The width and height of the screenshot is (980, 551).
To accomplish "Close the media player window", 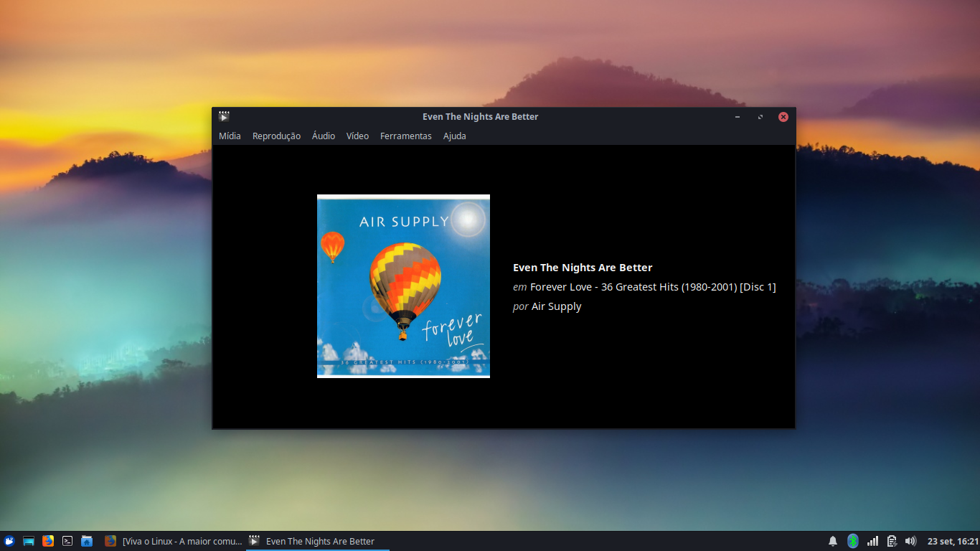I will tap(783, 116).
